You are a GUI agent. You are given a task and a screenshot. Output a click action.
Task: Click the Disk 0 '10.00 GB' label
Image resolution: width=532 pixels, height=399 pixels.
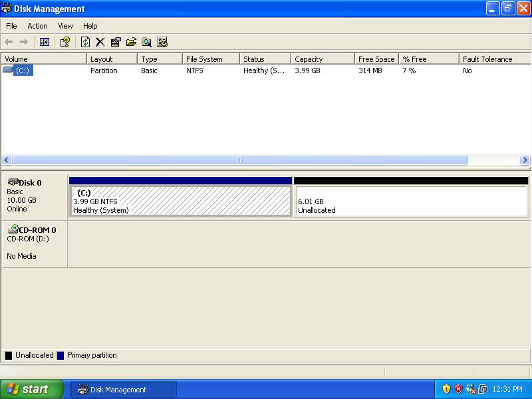[x=21, y=200]
